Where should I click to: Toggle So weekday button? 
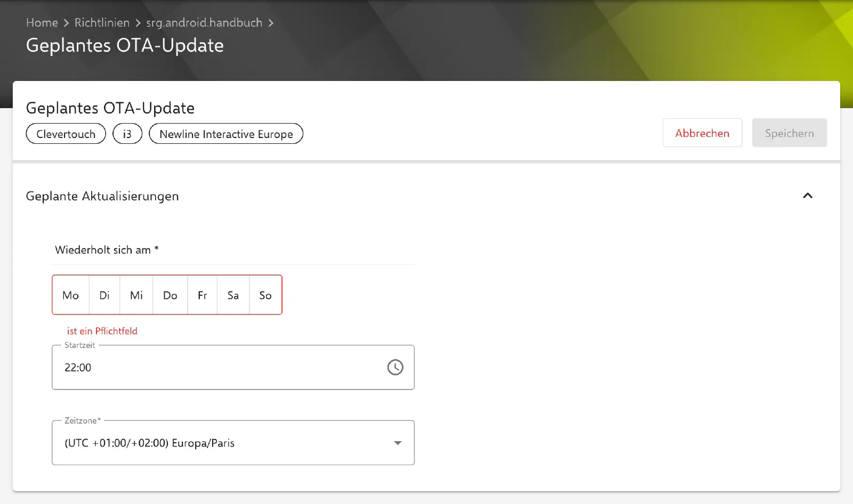pos(265,295)
